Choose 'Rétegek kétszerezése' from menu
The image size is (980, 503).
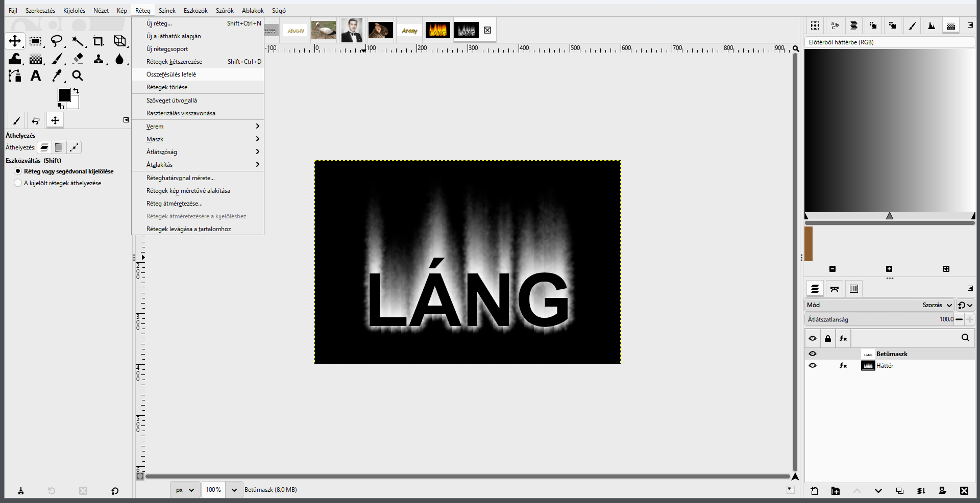[198, 61]
